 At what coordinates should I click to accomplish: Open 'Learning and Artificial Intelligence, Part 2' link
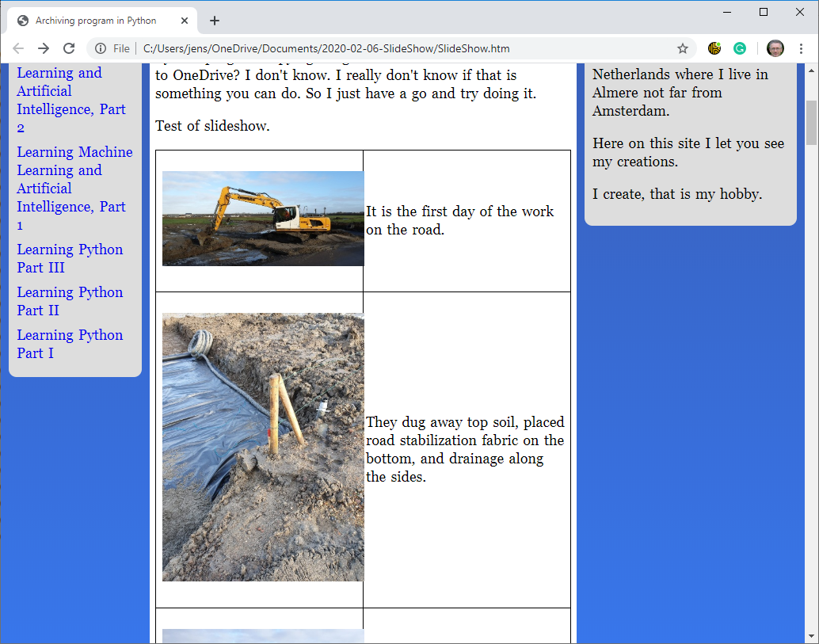pos(71,100)
